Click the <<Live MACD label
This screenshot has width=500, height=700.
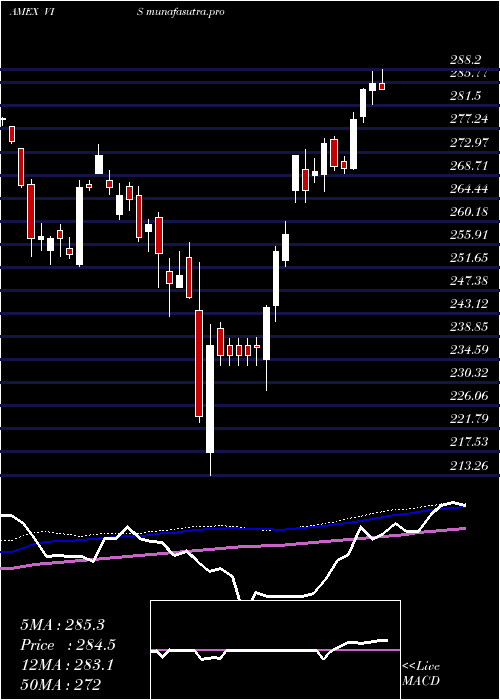pyautogui.click(x=421, y=674)
